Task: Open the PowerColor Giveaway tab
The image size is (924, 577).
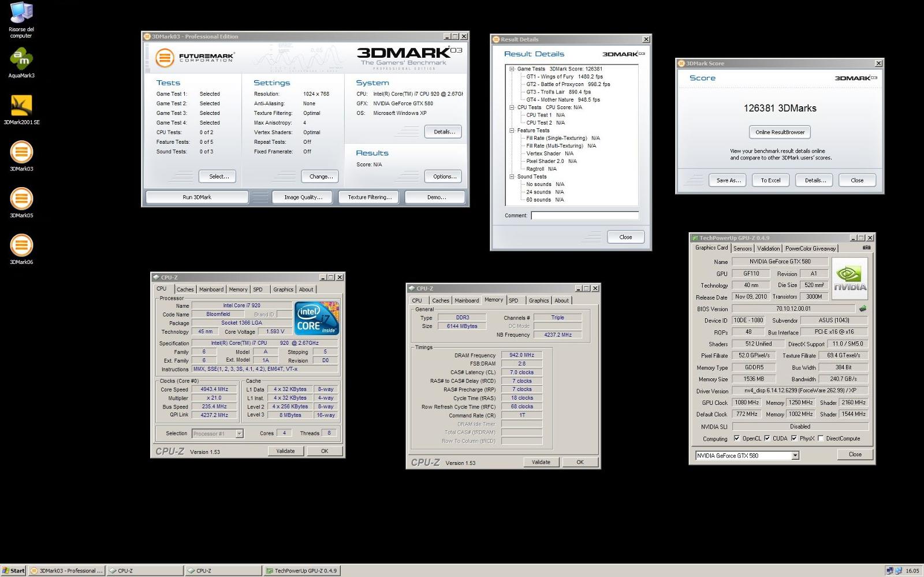Action: [810, 248]
